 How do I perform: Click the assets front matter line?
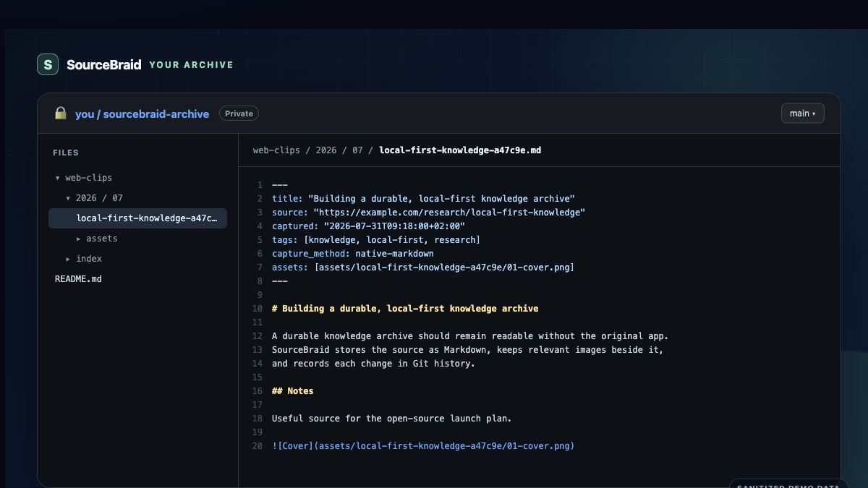[423, 267]
